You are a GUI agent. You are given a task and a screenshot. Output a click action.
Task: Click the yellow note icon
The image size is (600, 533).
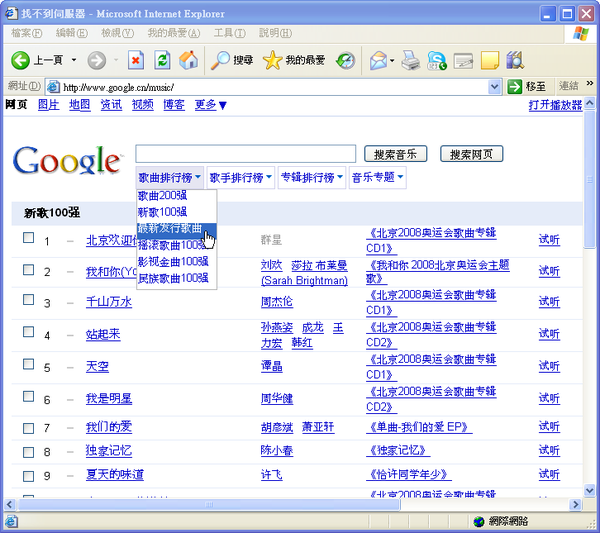tap(490, 60)
